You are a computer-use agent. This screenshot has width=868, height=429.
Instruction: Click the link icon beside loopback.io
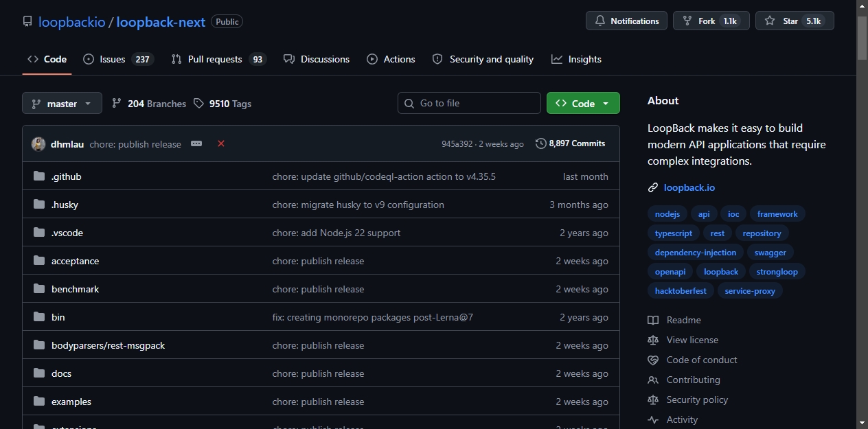click(653, 187)
